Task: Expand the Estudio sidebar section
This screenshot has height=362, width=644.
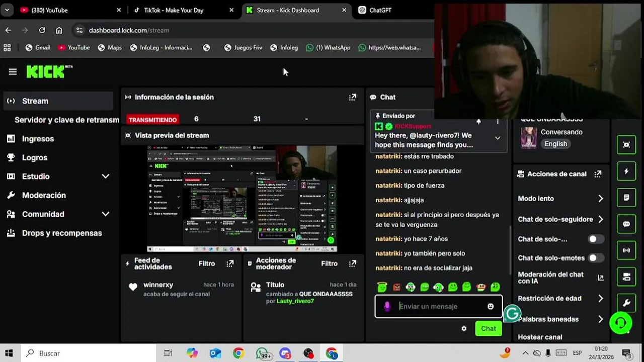Action: [x=105, y=176]
